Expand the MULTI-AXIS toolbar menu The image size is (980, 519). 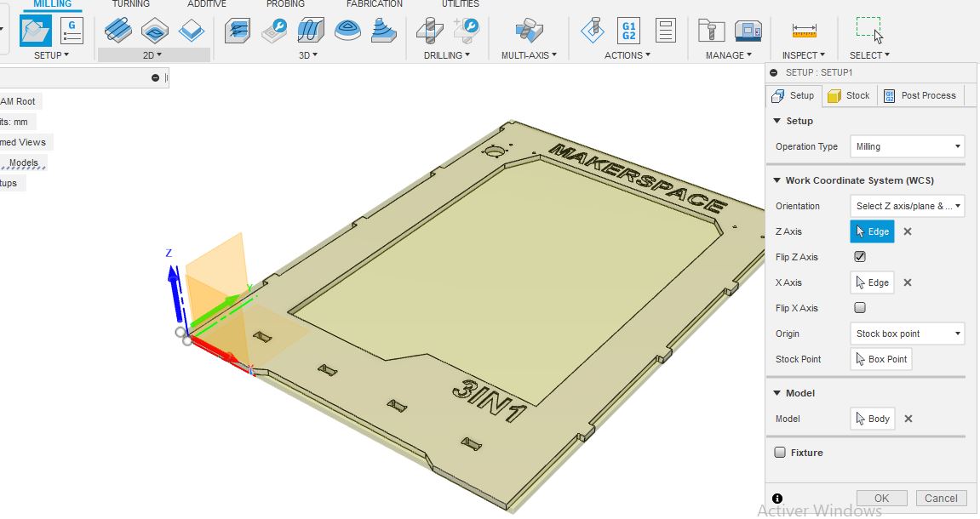(529, 55)
